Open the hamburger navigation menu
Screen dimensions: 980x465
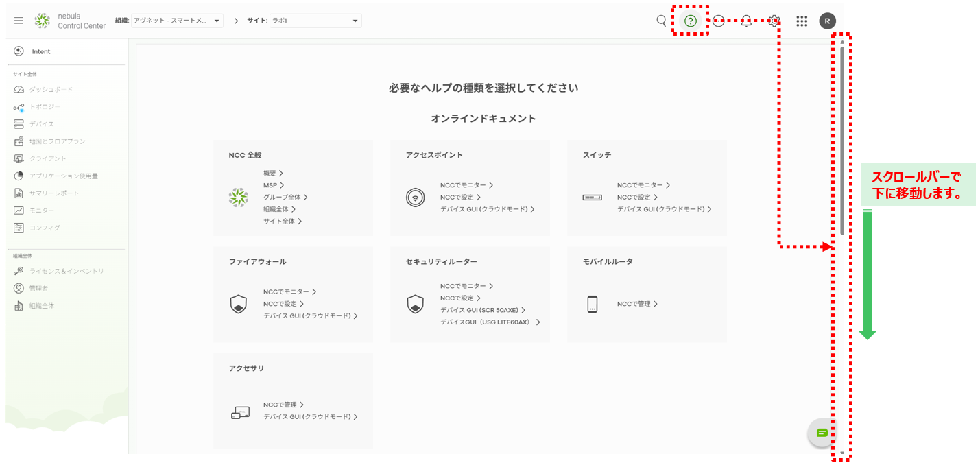[19, 21]
